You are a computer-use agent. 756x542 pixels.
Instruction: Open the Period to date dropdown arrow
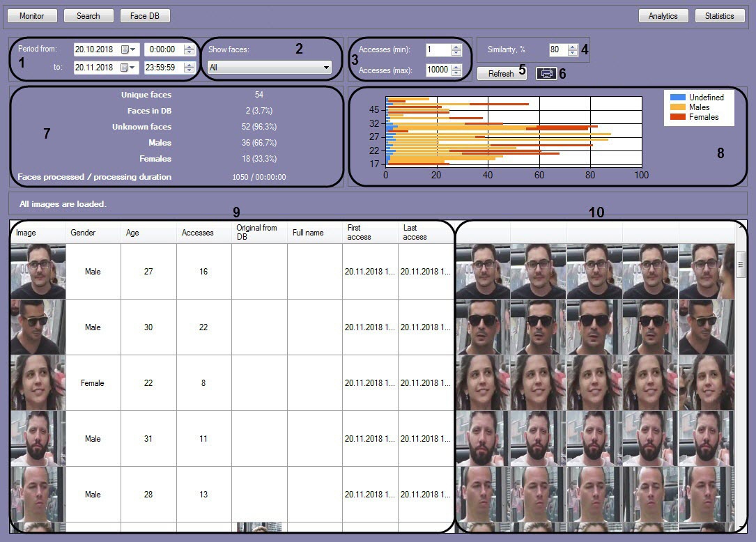click(x=134, y=68)
